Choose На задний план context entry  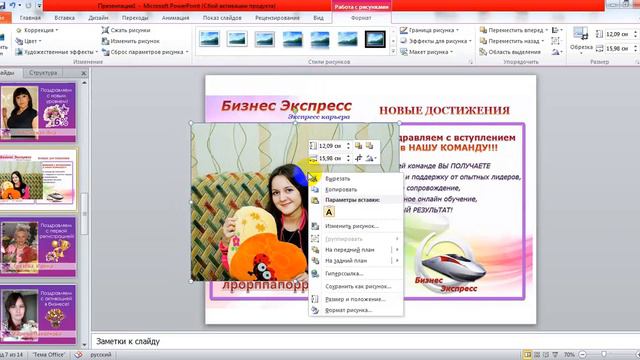[x=350, y=261]
